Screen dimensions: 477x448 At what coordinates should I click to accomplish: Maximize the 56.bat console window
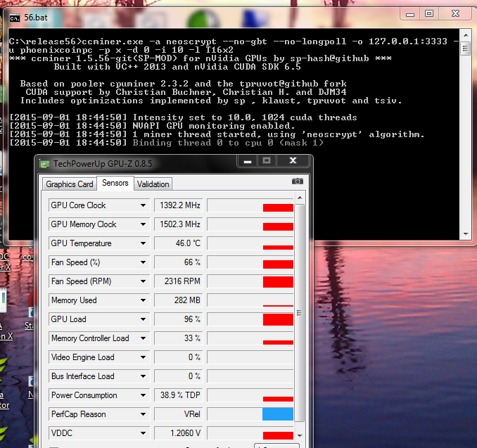pos(429,14)
